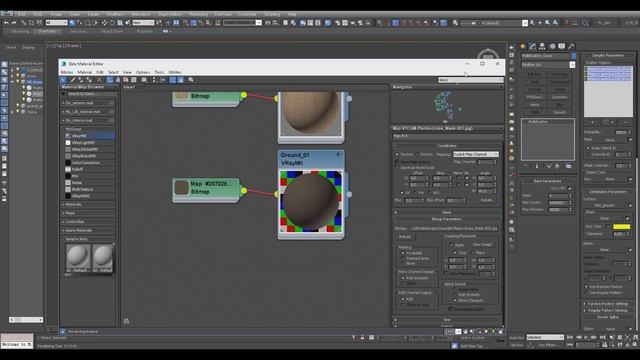Image resolution: width=640 pixels, height=360 pixels.
Task: Click Undo in main 3ds Max toolbar
Action: click(x=6, y=23)
